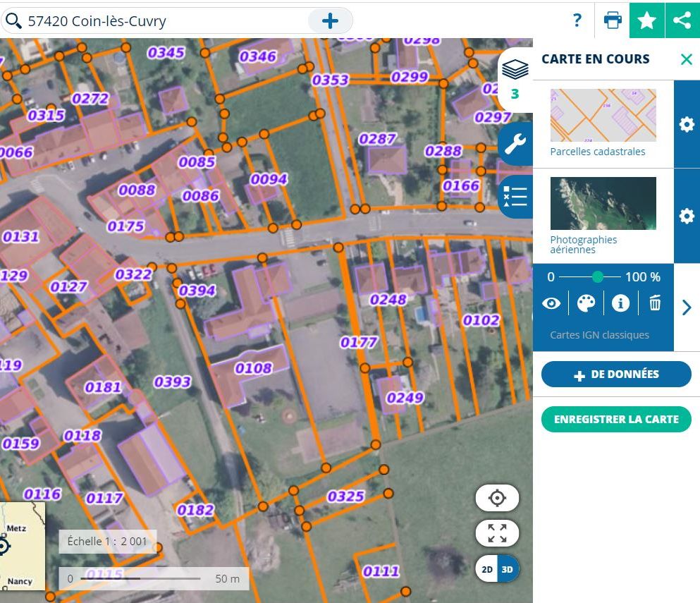This screenshot has width=700, height=603.
Task: Switch to 3D view
Action: tap(508, 569)
